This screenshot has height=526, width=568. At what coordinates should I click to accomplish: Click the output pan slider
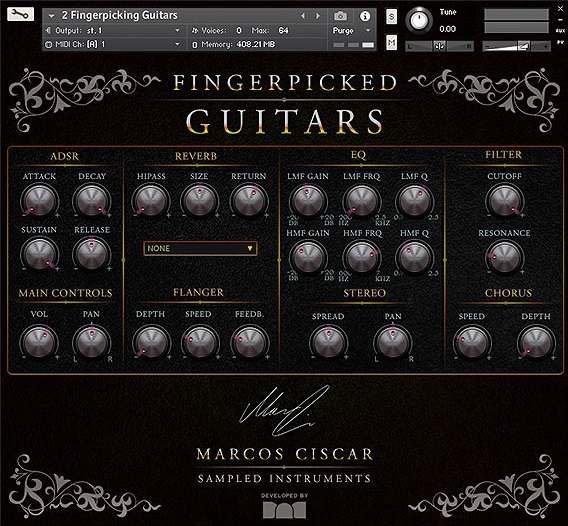pyautogui.click(x=439, y=46)
